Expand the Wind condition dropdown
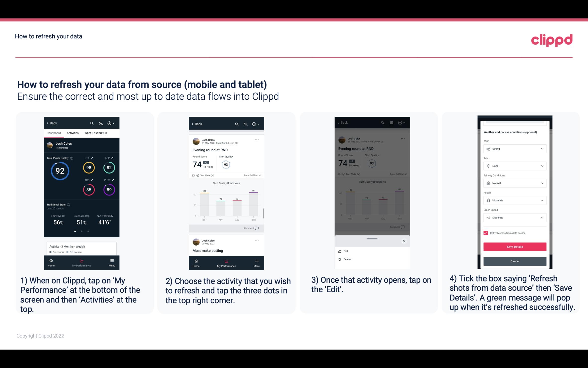Viewport: 588px width, 368px height. coord(514,148)
